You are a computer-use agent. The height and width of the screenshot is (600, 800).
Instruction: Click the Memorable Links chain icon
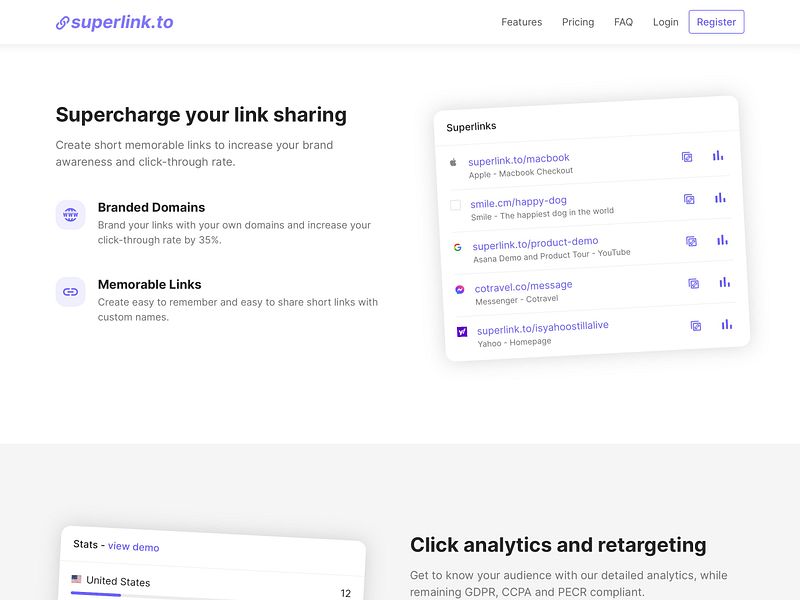pos(70,292)
